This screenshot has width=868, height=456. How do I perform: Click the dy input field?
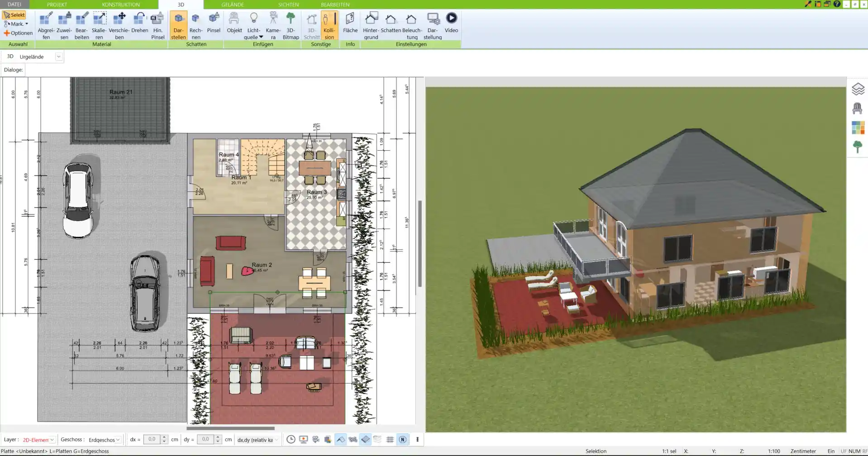click(205, 439)
